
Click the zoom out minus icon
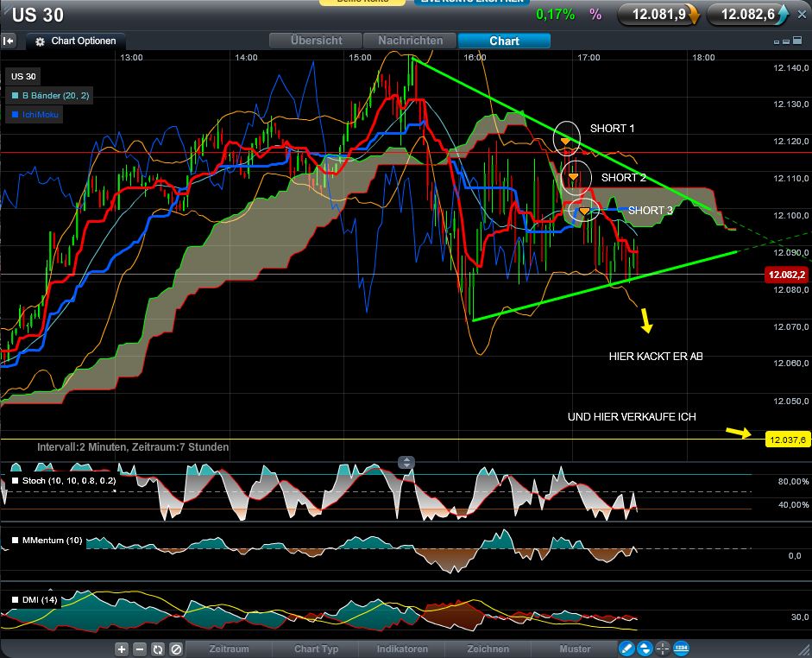pyautogui.click(x=139, y=649)
